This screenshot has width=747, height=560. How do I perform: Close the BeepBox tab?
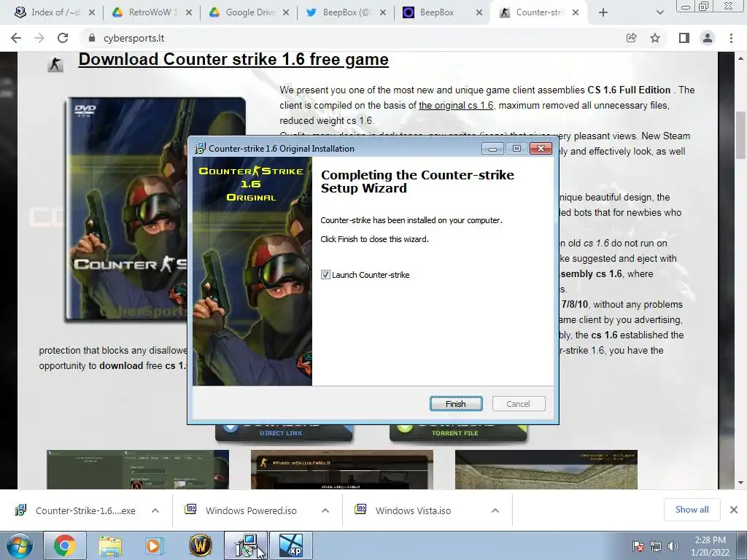480,12
